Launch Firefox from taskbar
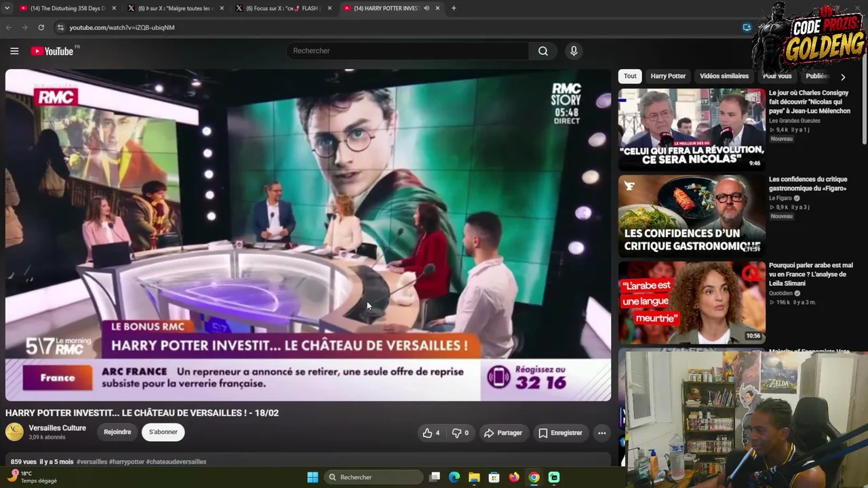868x488 pixels. point(514,477)
